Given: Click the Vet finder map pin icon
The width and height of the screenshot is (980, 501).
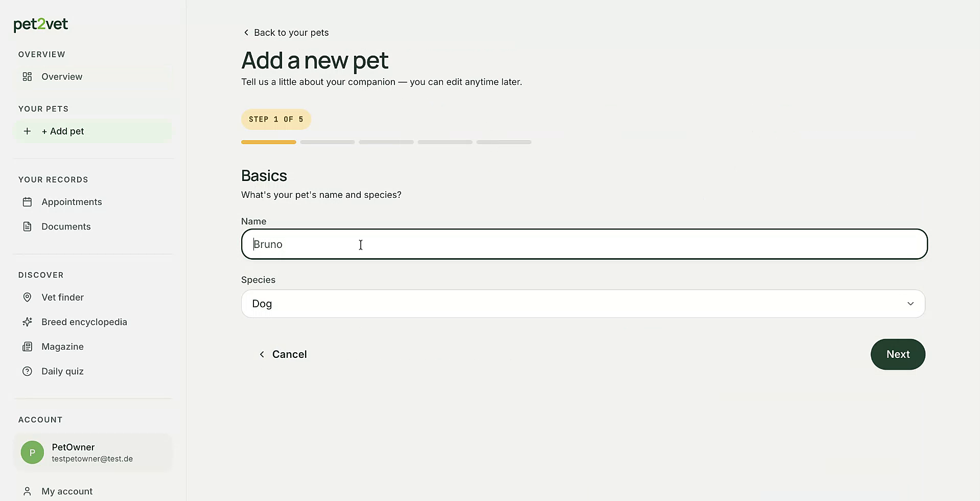Looking at the screenshot, I should pos(27,298).
